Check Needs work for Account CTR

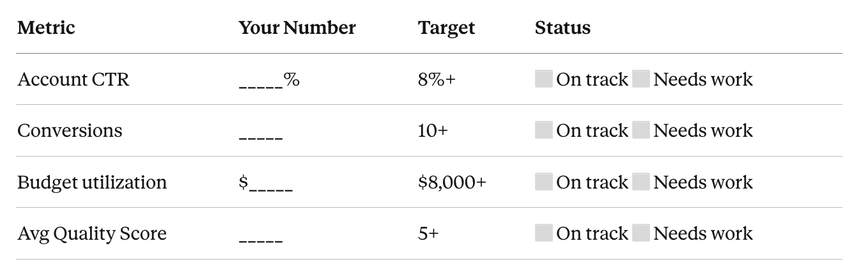(x=641, y=79)
